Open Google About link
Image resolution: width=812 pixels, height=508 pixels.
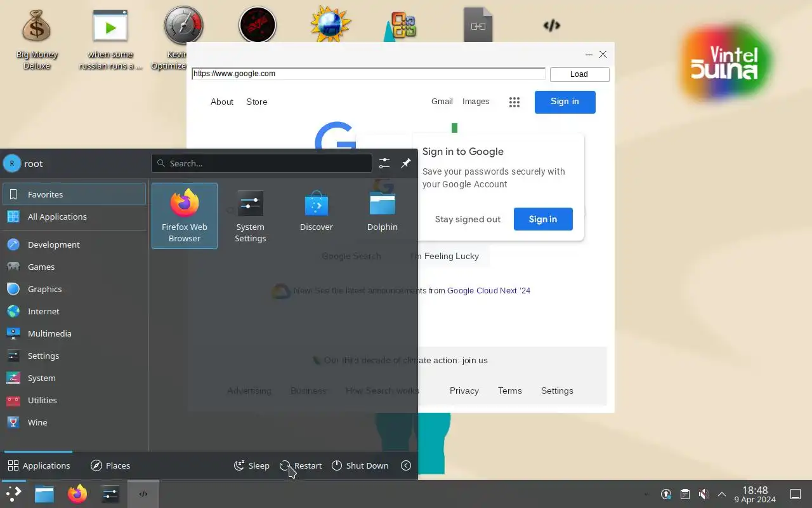point(222,102)
